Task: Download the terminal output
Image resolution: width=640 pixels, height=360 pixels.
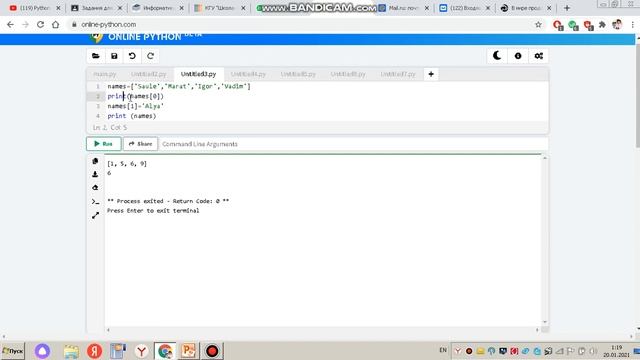Action: pos(95,174)
